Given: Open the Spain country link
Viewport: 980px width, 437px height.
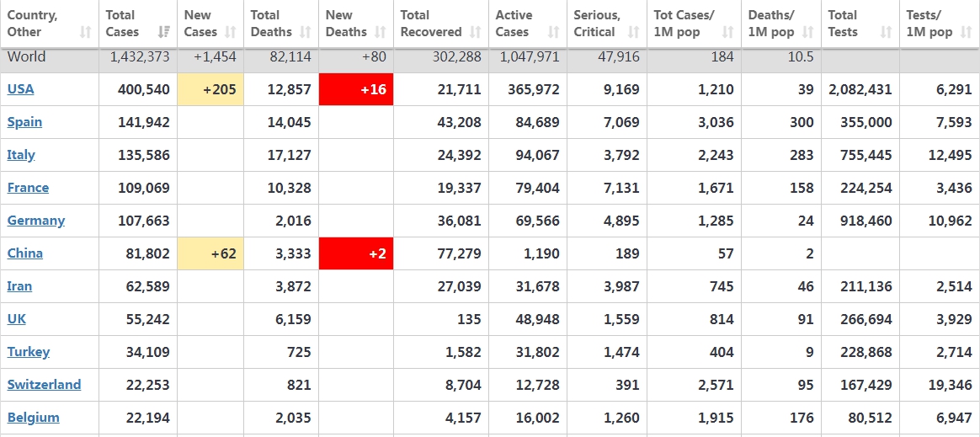Looking at the screenshot, I should pyautogui.click(x=24, y=123).
